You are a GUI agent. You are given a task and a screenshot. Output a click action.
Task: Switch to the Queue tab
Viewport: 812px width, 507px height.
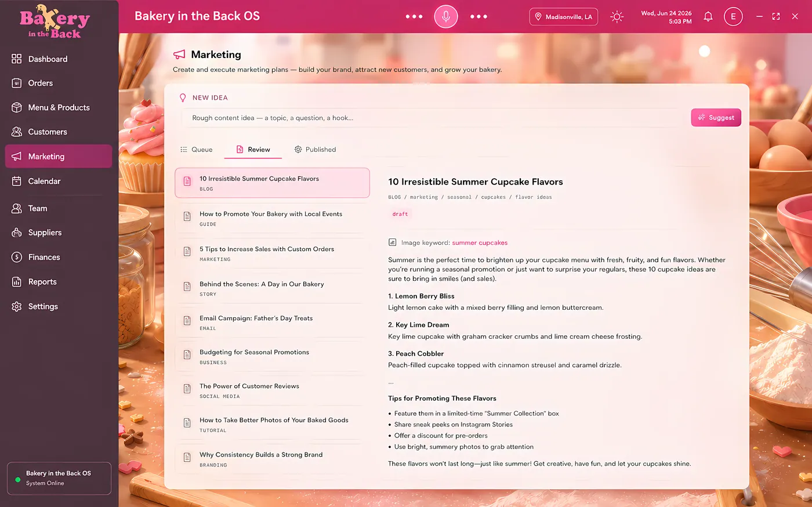point(197,150)
